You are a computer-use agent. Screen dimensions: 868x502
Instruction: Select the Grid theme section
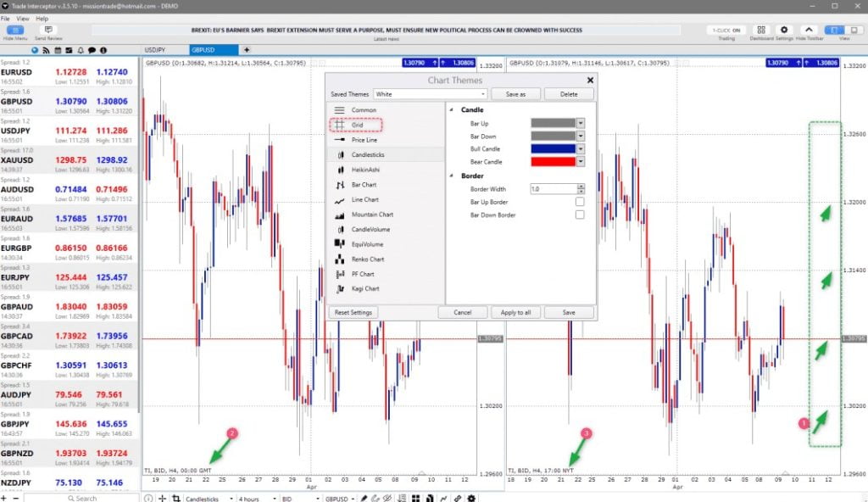(356, 125)
